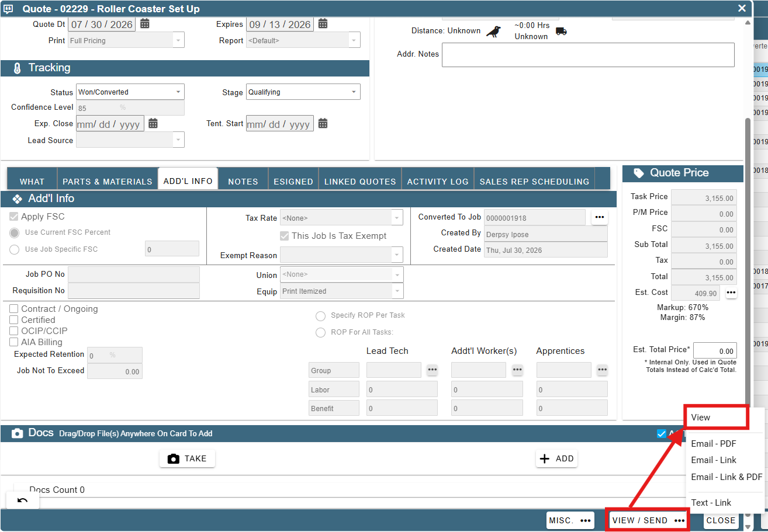Click the Requisition No field
The width and height of the screenshot is (768, 532).
click(x=134, y=291)
